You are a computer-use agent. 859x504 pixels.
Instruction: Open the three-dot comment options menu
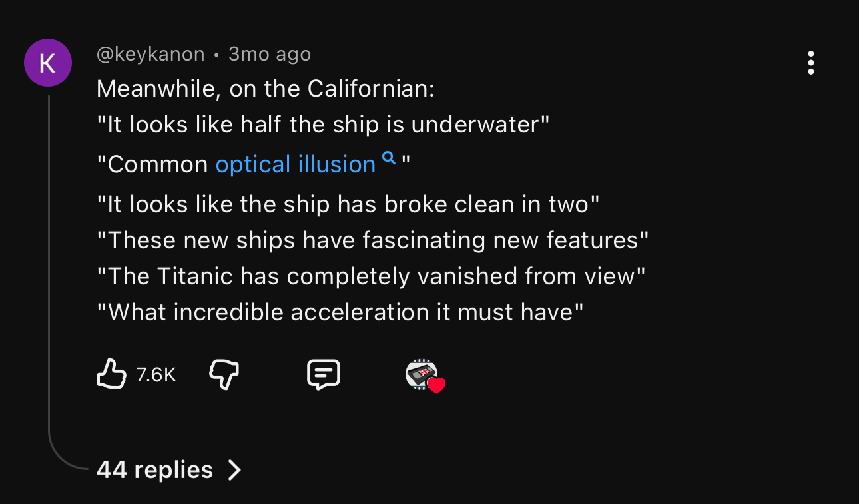click(810, 63)
